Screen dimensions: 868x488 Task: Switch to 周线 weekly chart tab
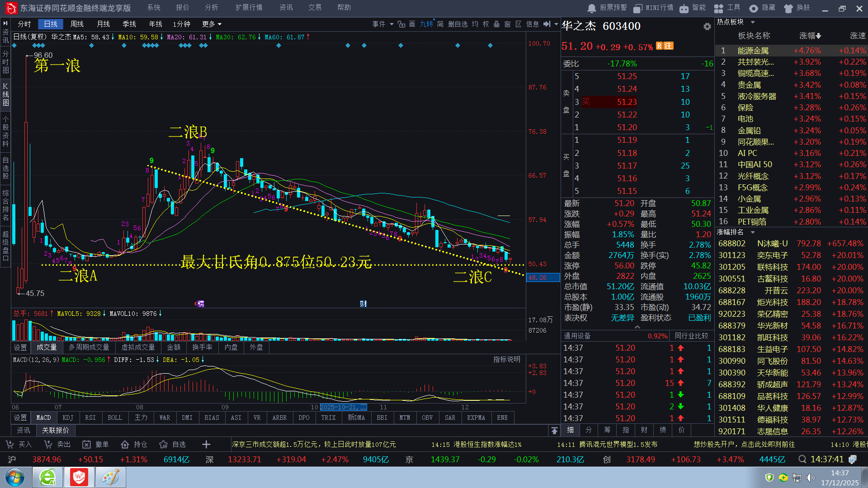[77, 24]
